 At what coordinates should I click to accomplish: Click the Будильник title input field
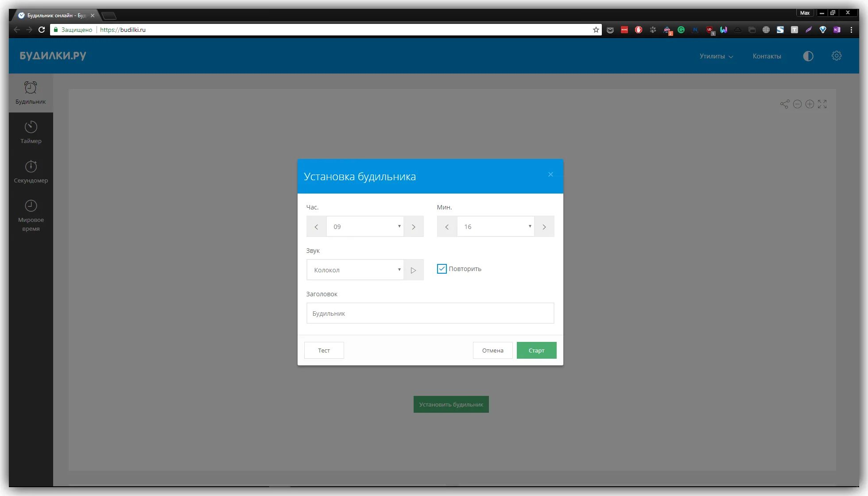click(430, 313)
